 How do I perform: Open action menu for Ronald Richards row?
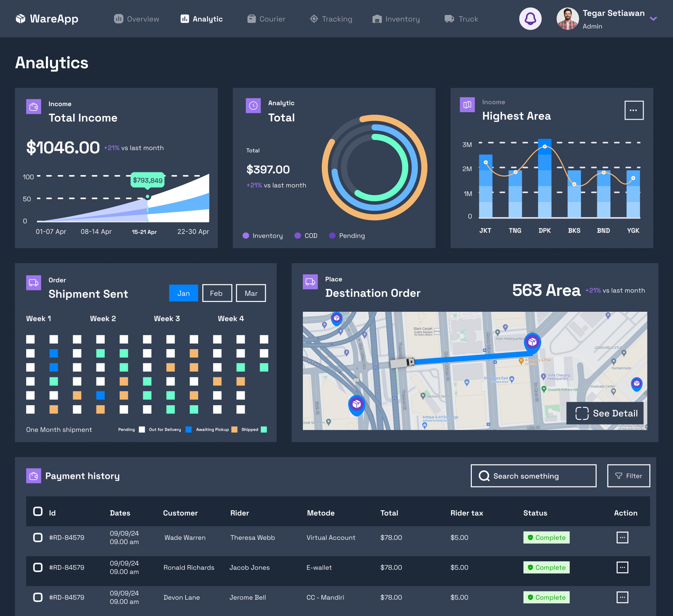622,567
